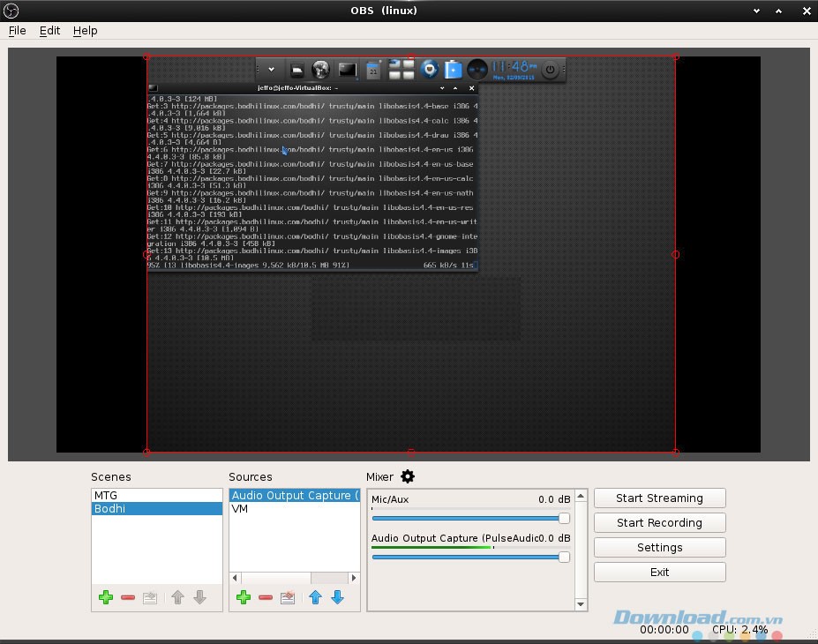The image size is (818, 644).
Task: Move the Bodhi scene up in the list
Action: (176, 597)
